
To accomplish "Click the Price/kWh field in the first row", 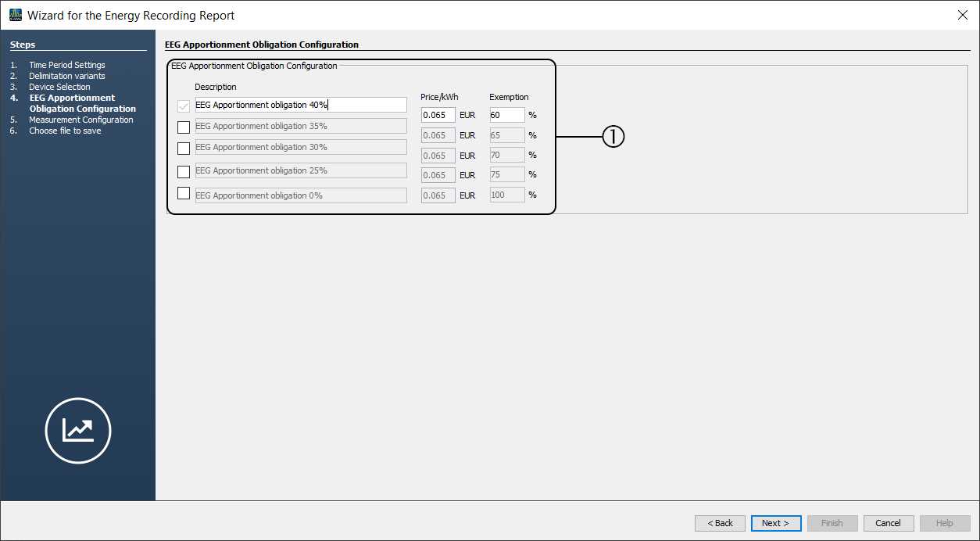I will click(438, 115).
